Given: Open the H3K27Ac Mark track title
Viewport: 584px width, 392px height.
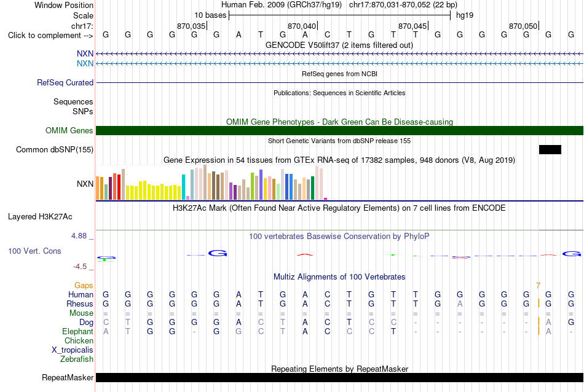Looking at the screenshot, I should (x=339, y=208).
